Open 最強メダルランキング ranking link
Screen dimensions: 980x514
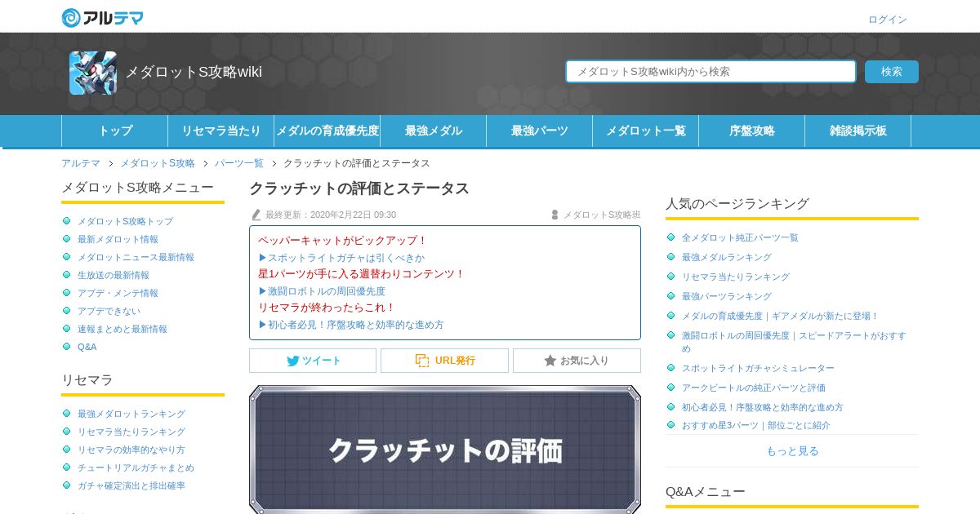click(727, 257)
